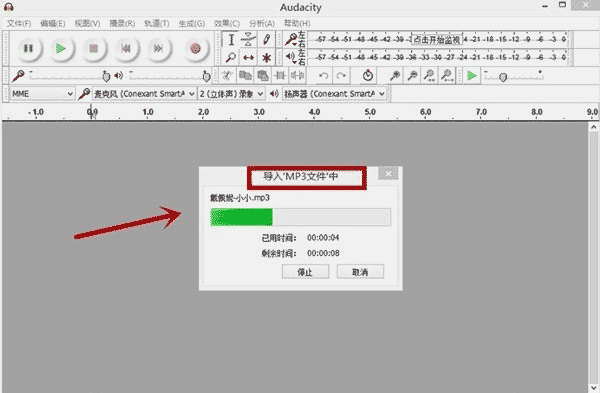Click the Fit Project zoom icon
The width and height of the screenshot is (600, 393).
(447, 76)
